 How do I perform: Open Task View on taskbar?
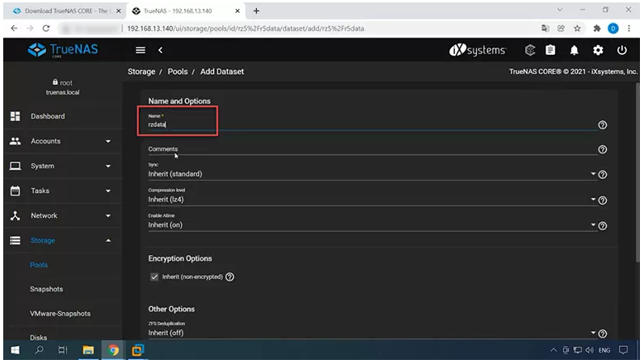pos(63,350)
